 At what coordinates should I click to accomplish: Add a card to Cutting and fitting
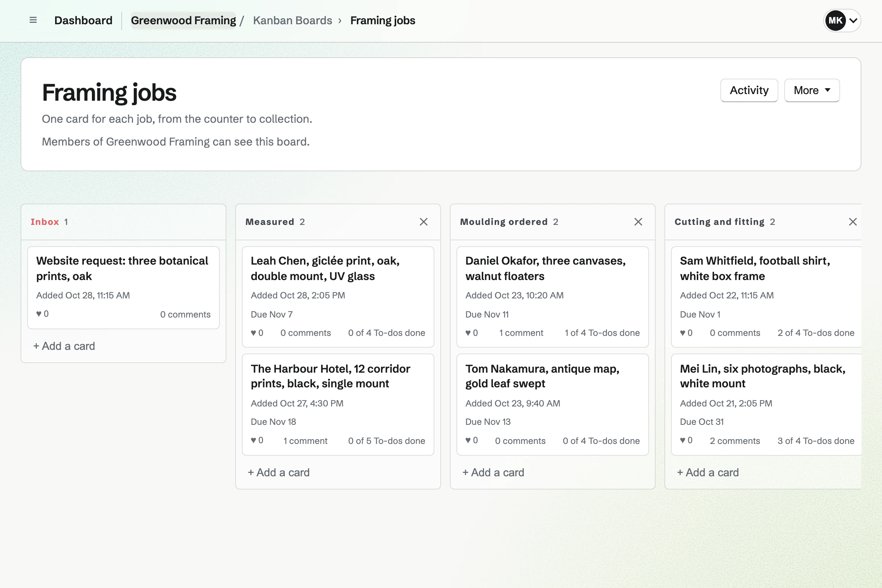tap(708, 472)
